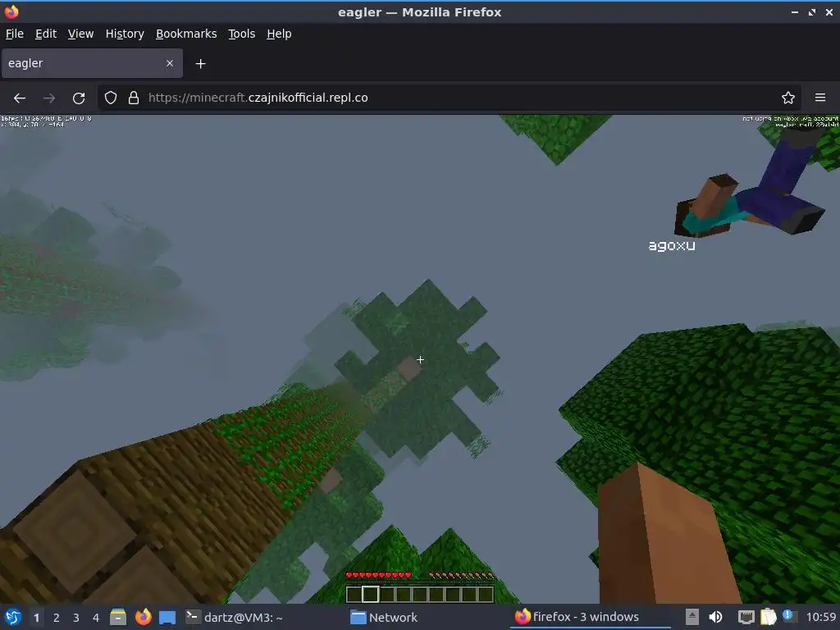840x630 pixels.
Task: Open a new tab with plus button
Action: 200,64
